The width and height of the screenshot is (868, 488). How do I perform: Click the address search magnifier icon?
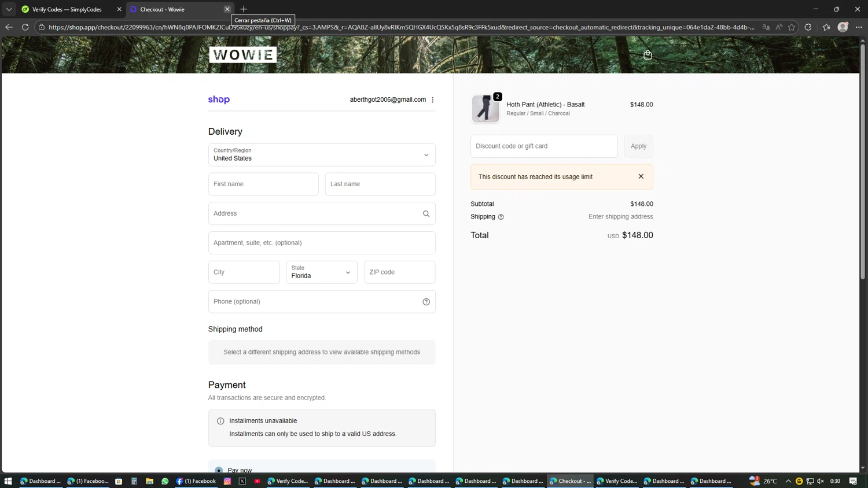[x=426, y=213]
